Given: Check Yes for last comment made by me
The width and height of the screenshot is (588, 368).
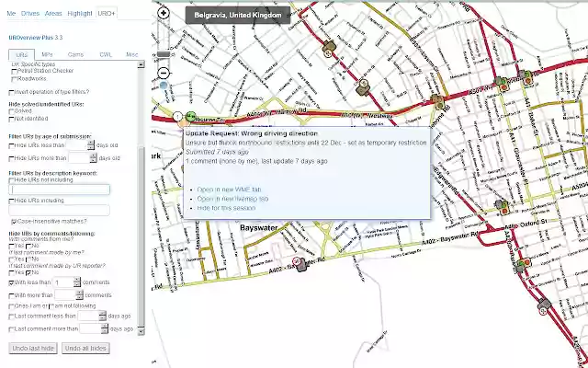Looking at the screenshot, I should pyautogui.click(x=11, y=259).
